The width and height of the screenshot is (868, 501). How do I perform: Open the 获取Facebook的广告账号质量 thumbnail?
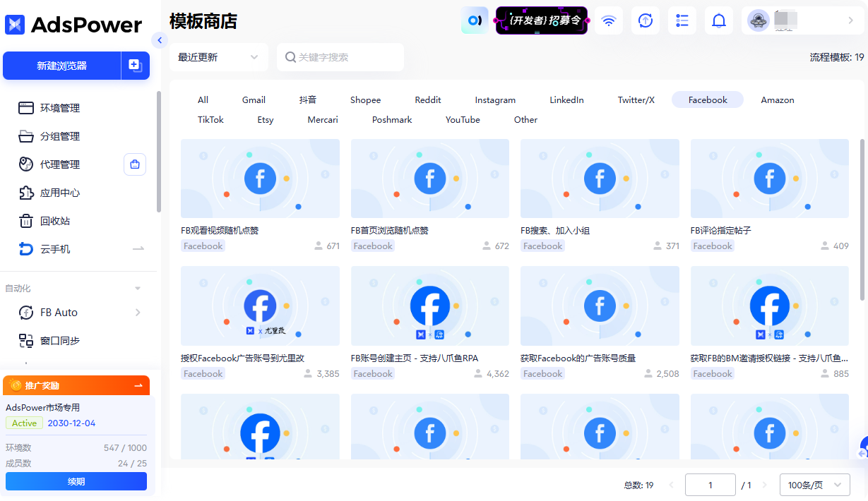coord(600,306)
